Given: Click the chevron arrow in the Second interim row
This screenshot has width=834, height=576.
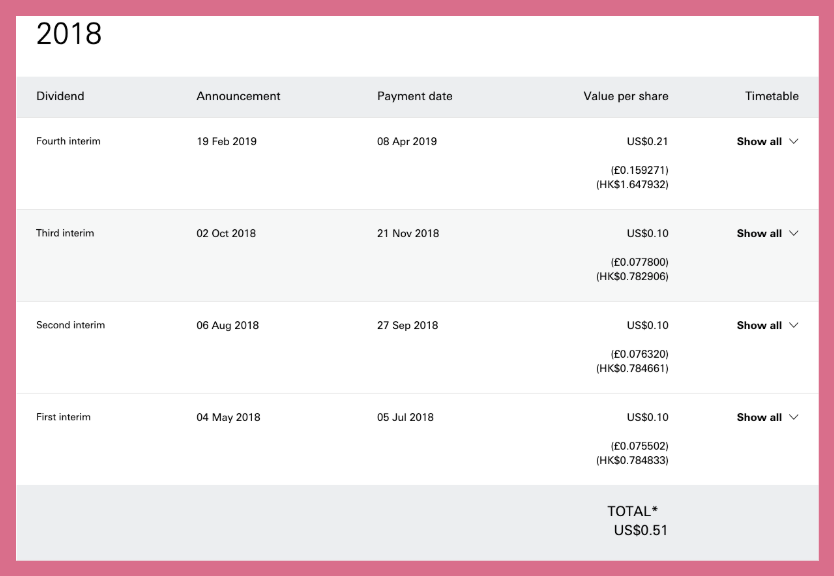Looking at the screenshot, I should [x=794, y=325].
